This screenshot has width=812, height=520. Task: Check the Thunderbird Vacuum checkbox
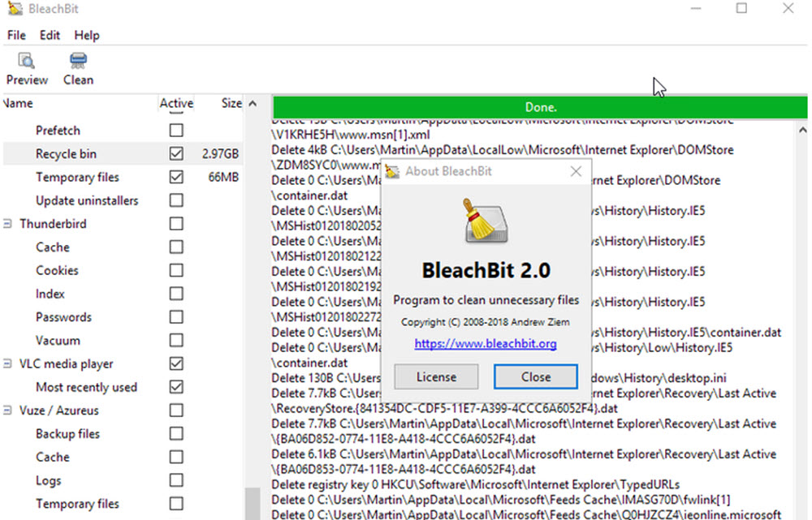(x=176, y=340)
